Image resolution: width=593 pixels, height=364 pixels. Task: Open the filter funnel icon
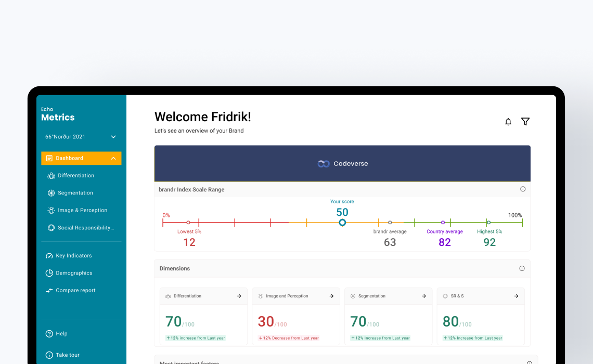click(525, 122)
